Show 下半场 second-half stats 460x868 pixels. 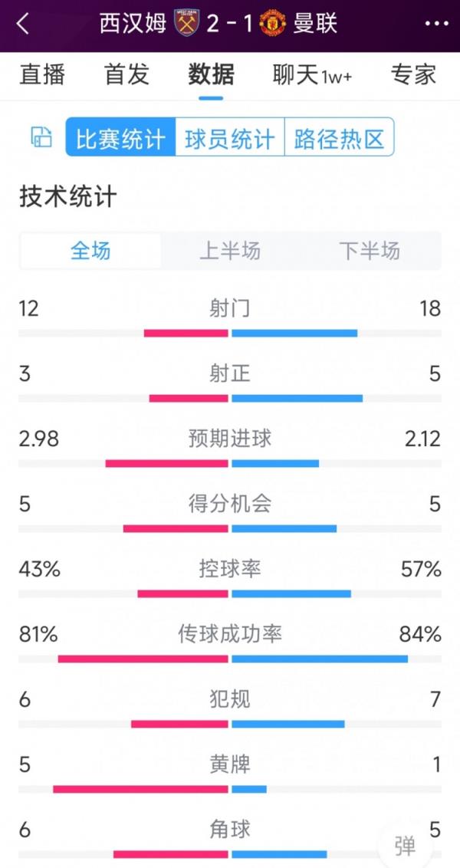(x=370, y=251)
